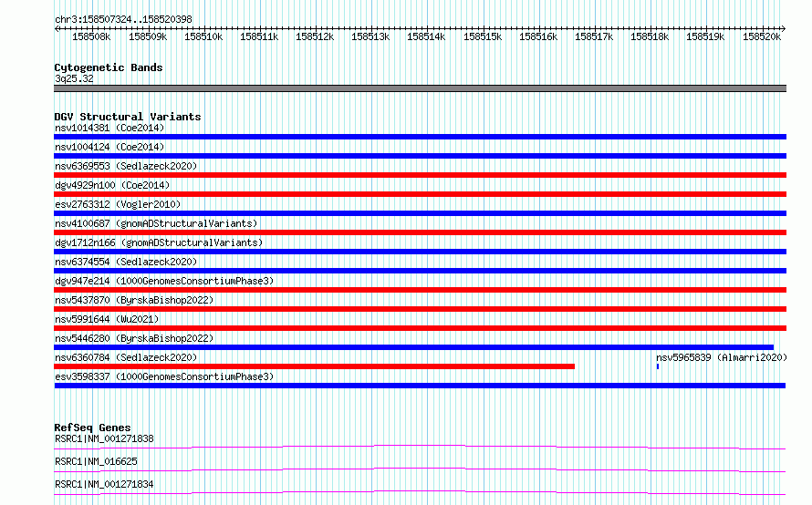Click the blue bar for nsv1004124

[420, 156]
